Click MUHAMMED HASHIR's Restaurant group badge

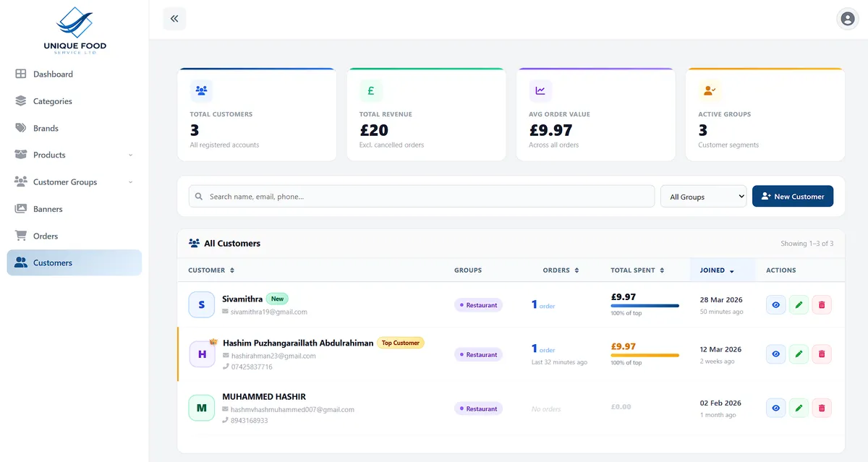pos(478,408)
